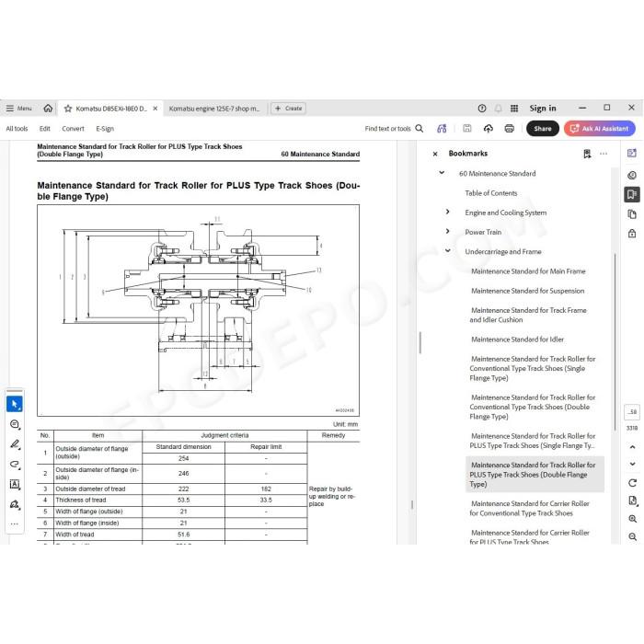Close the Komatsu D85EXi-18E0 tab
This screenshot has width=644, height=644.
tap(155, 109)
